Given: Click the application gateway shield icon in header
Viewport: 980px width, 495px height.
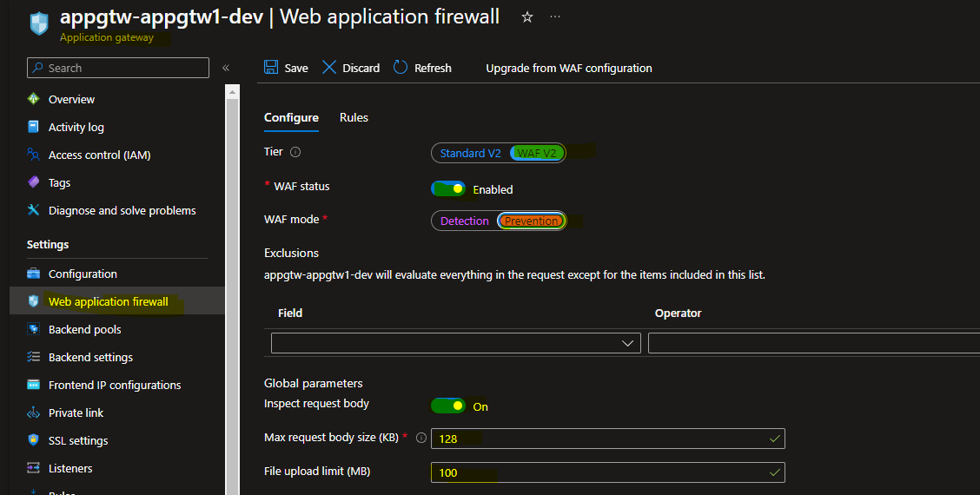Looking at the screenshot, I should [39, 23].
